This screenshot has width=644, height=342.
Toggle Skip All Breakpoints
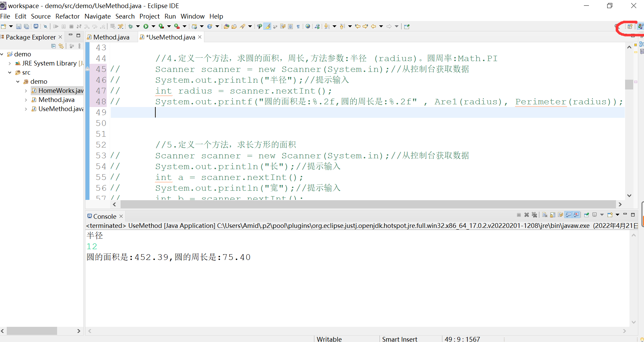(x=45, y=26)
